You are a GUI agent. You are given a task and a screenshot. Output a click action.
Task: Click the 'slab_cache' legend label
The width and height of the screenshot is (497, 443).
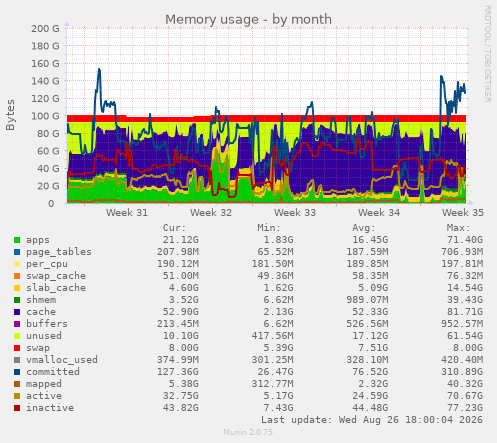pos(56,288)
